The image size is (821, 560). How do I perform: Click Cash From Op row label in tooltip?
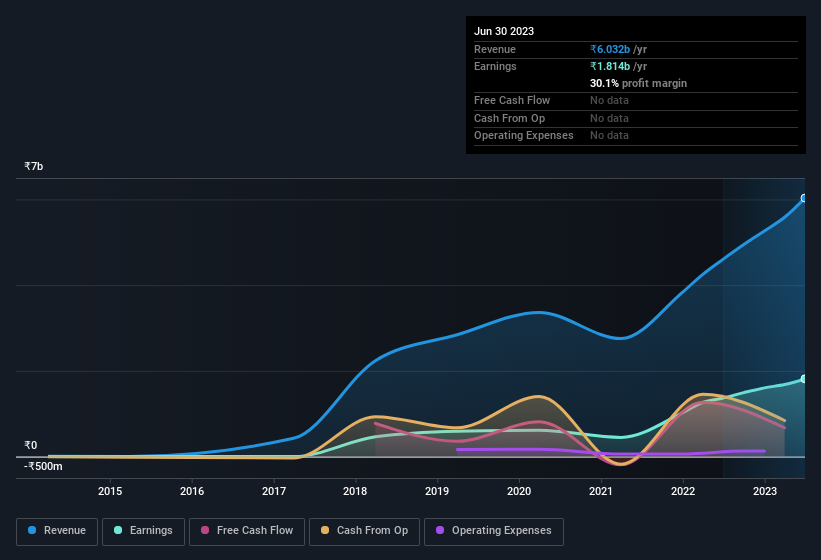[x=509, y=118]
